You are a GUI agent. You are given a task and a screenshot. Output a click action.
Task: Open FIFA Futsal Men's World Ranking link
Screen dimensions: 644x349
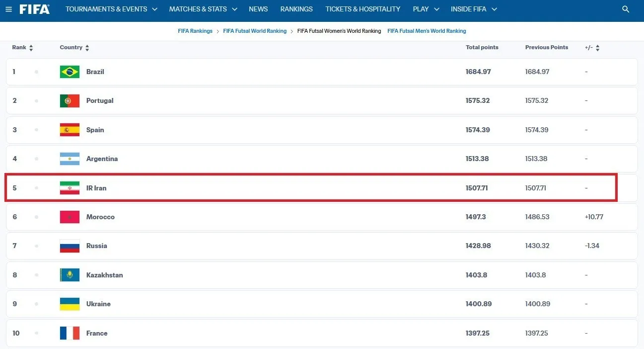[x=427, y=31]
